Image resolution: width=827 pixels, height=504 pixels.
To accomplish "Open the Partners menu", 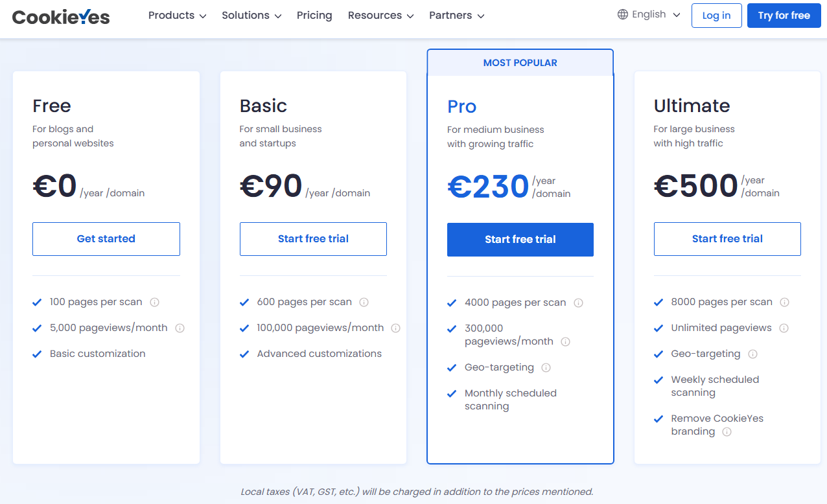I will point(456,16).
